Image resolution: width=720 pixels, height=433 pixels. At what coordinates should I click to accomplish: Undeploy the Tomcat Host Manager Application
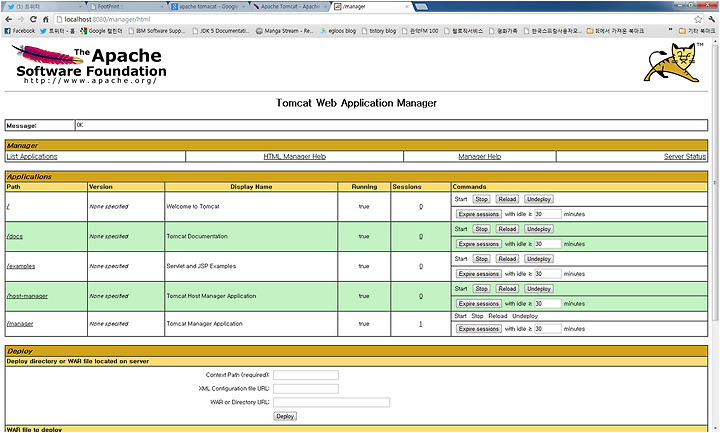click(x=539, y=289)
